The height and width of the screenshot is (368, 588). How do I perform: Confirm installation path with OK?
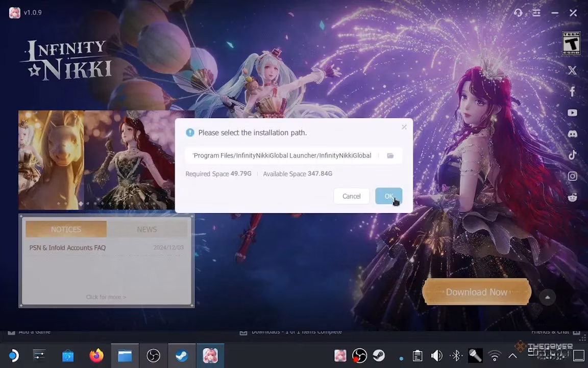coord(388,196)
